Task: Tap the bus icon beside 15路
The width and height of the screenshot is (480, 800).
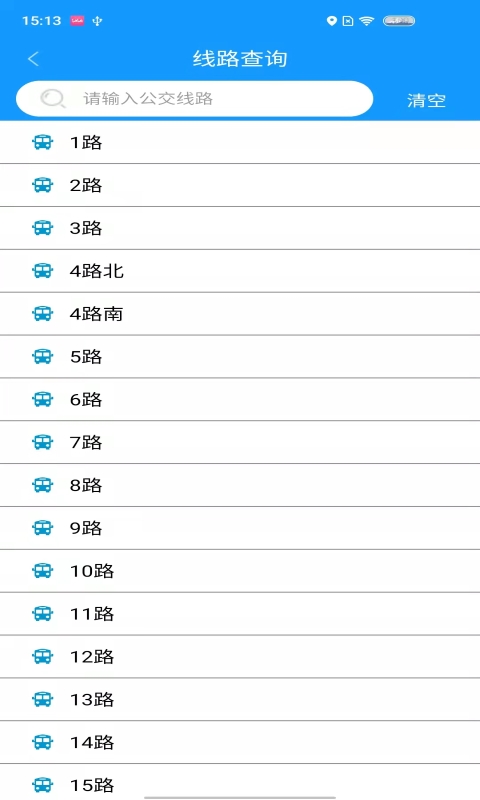Action: [42, 785]
